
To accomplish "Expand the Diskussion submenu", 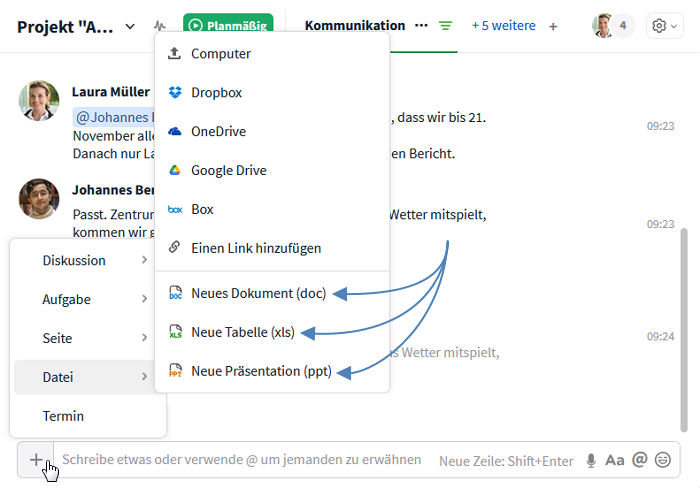I will 88,260.
